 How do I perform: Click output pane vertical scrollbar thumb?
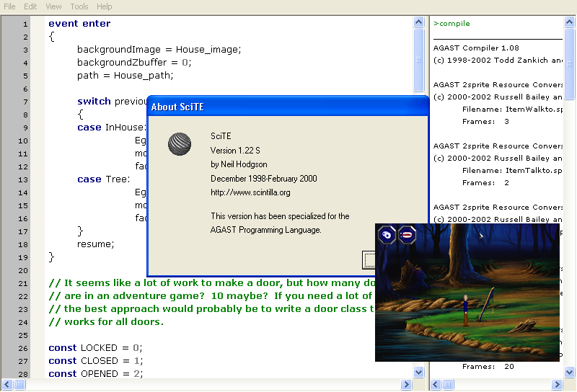pos(569,63)
